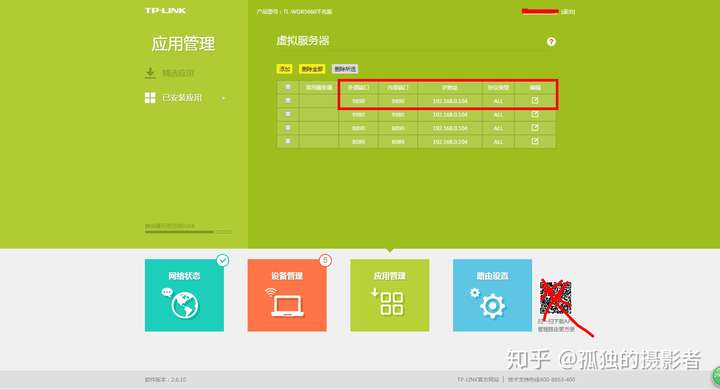The height and width of the screenshot is (389, 720).
Task: Click the 虚拟服务器 page heading
Action: pos(303,41)
